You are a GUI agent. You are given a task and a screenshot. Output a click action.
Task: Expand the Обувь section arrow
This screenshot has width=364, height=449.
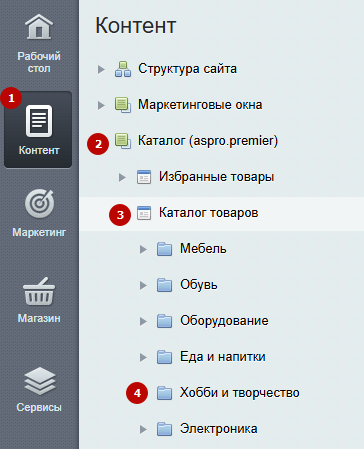coord(143,285)
